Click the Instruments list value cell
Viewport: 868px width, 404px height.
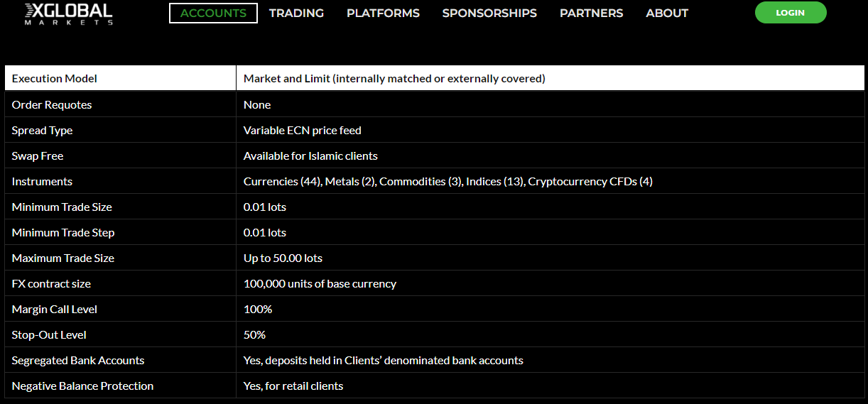click(550, 181)
